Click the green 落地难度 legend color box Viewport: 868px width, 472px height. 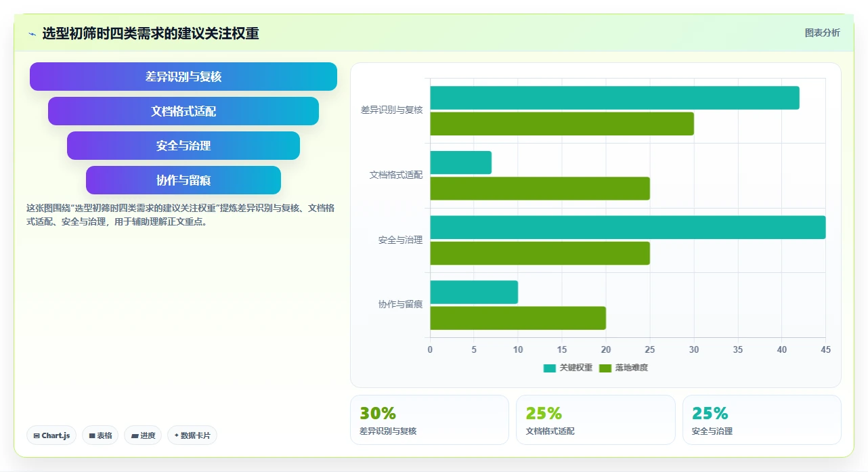tap(605, 368)
